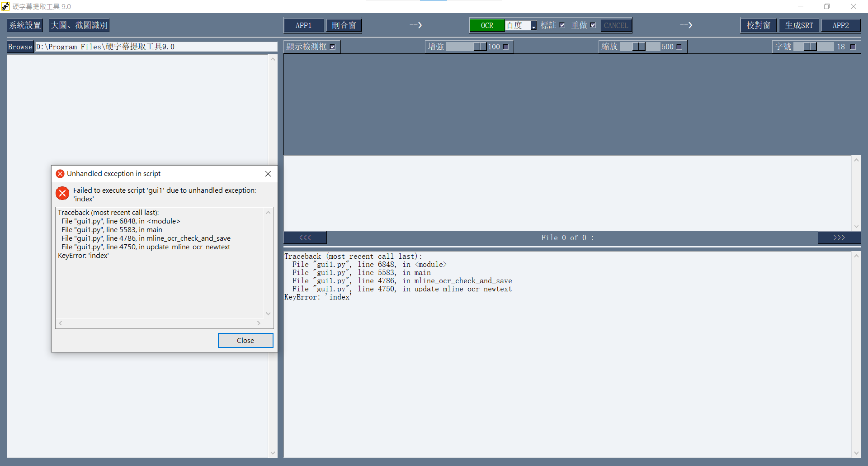Click the KeyError: 'index' line in dialog

(x=83, y=256)
